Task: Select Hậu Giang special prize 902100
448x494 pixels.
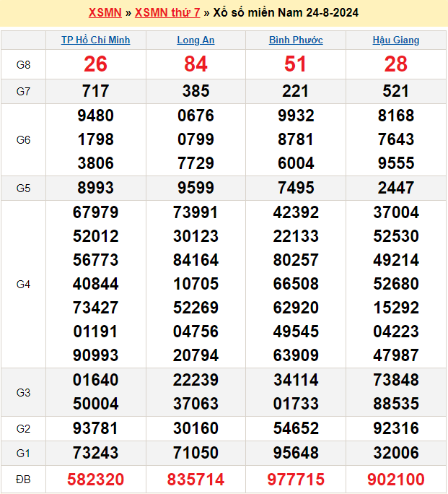Action: (396, 479)
